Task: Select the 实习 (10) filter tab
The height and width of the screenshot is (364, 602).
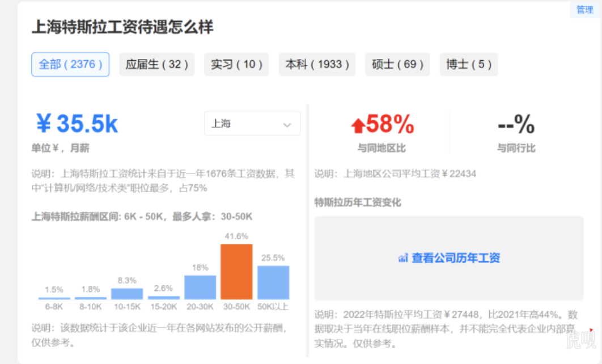Action: tap(236, 65)
